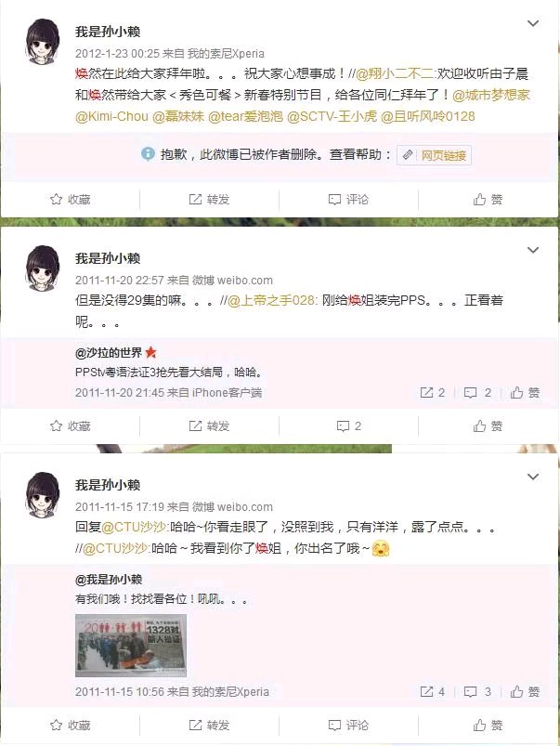Open the newspaper photo thumbnail
The width and height of the screenshot is (560, 746).
point(130,645)
